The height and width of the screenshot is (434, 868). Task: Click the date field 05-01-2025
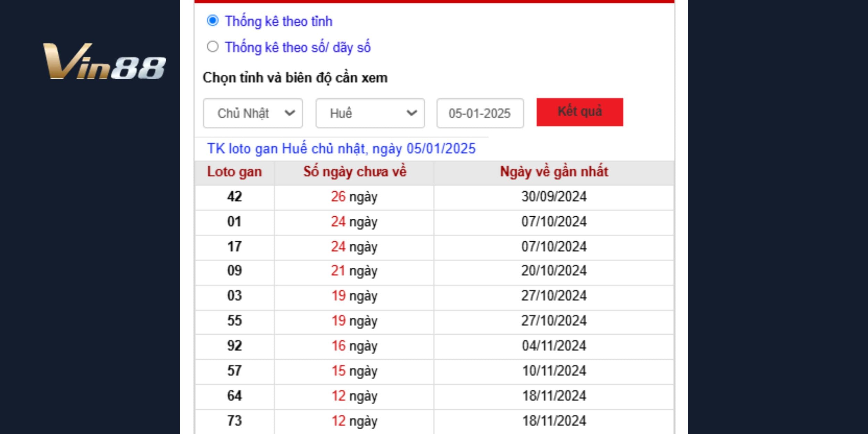pyautogui.click(x=480, y=113)
